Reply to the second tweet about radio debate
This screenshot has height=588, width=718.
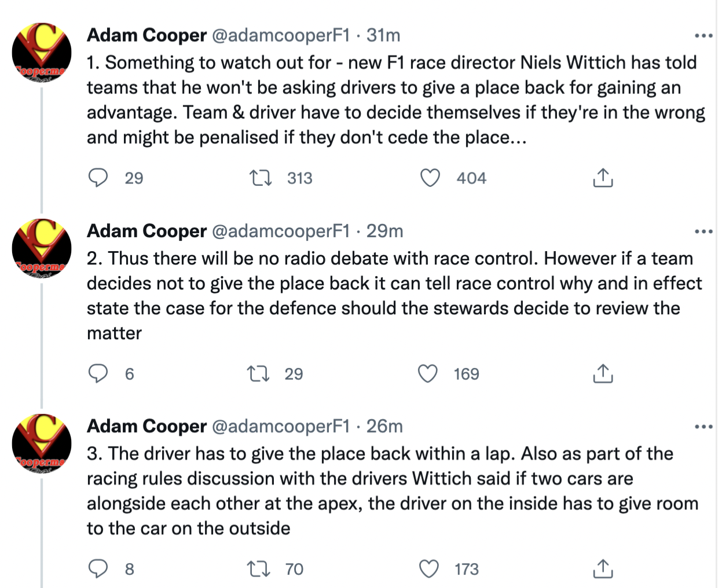pos(98,373)
